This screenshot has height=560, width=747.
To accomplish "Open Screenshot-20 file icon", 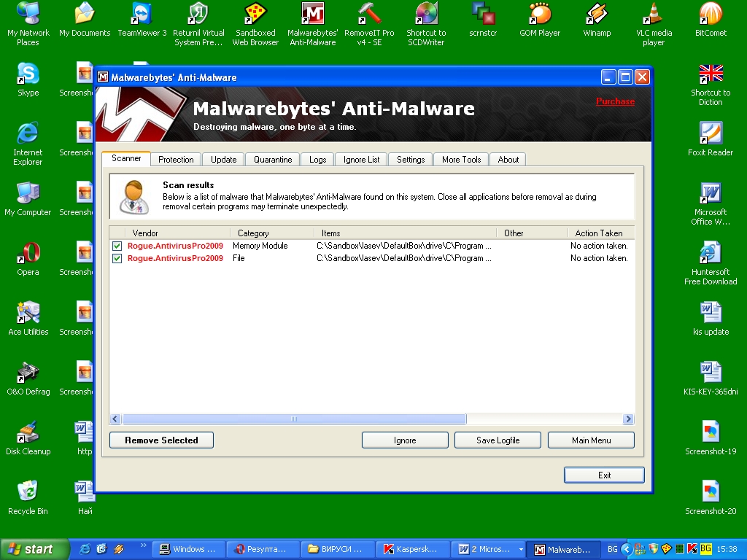I will [x=711, y=498].
